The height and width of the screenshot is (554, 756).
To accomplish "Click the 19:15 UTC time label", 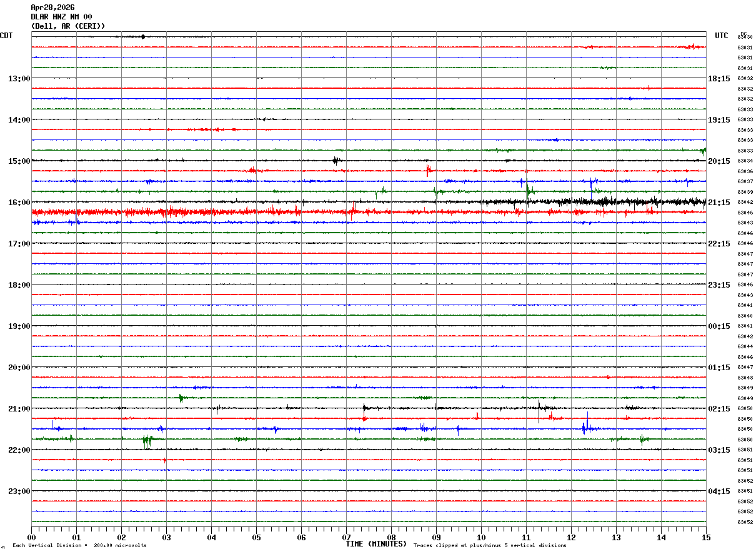I will (719, 120).
